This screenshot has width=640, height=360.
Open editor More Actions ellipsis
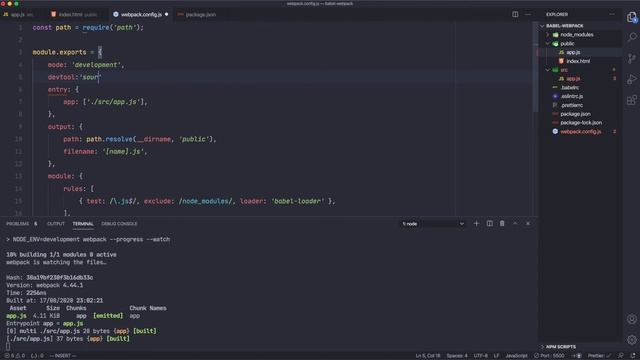point(528,14)
